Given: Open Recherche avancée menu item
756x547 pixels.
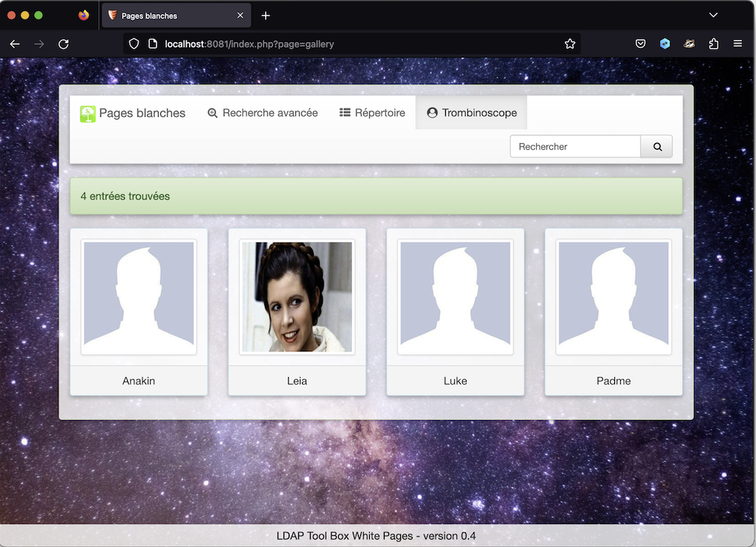Looking at the screenshot, I should point(263,113).
